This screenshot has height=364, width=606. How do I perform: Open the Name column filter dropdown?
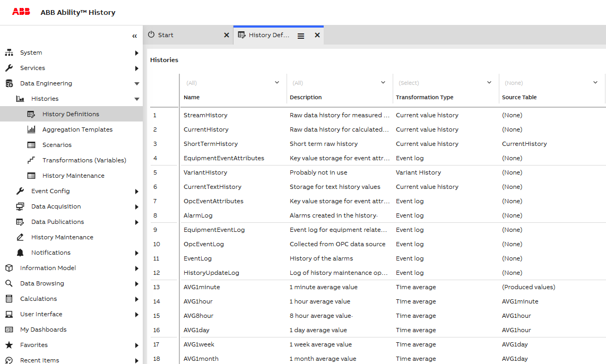coord(276,82)
